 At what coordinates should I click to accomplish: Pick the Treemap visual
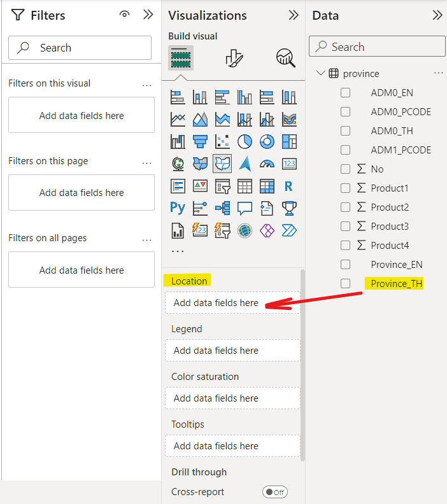point(289,141)
